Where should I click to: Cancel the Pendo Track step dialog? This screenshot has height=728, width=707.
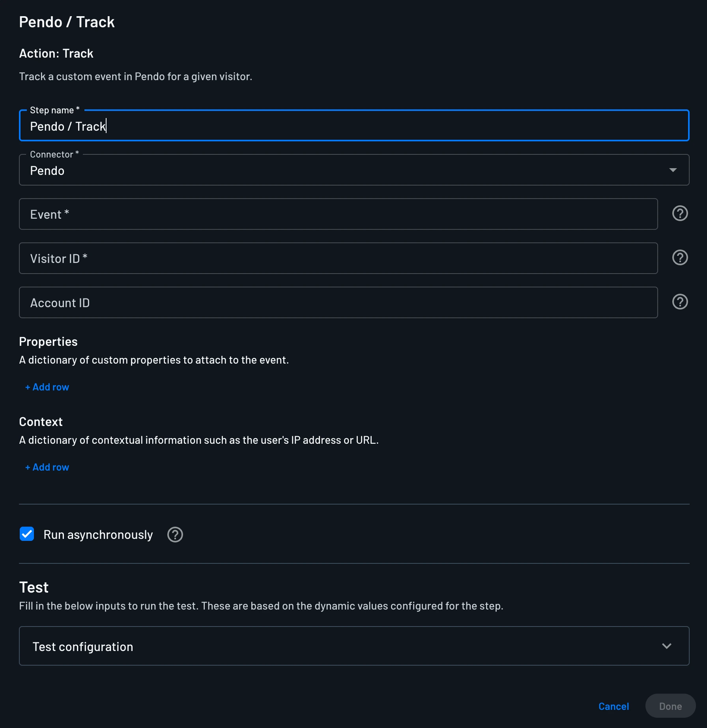(x=613, y=706)
